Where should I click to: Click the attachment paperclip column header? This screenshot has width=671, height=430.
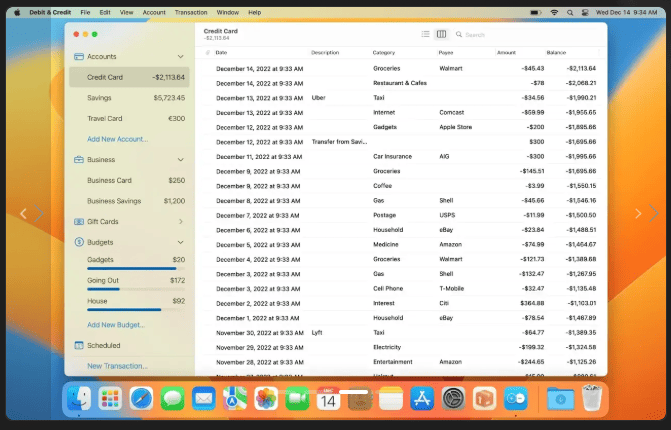208,53
